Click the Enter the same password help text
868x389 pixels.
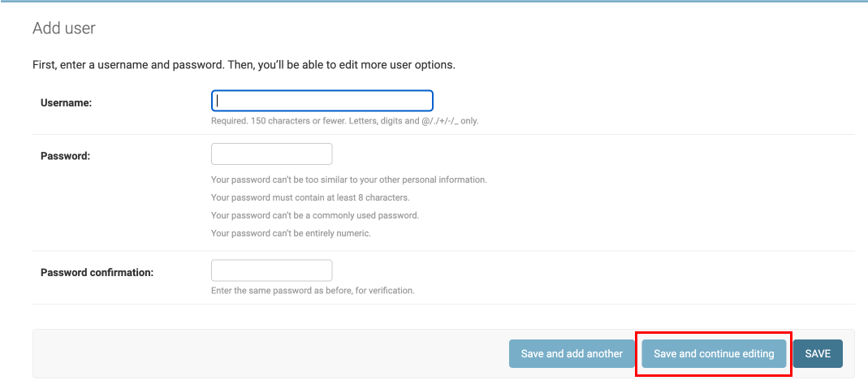[313, 290]
